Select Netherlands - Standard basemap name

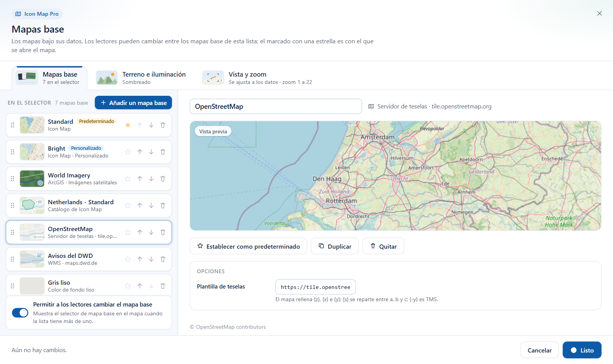[81, 202]
